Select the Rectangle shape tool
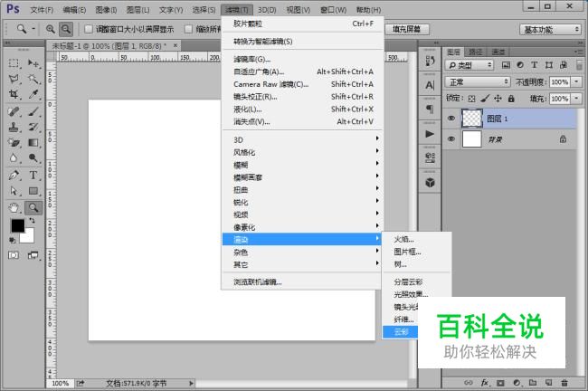588x391 pixels. tap(33, 191)
